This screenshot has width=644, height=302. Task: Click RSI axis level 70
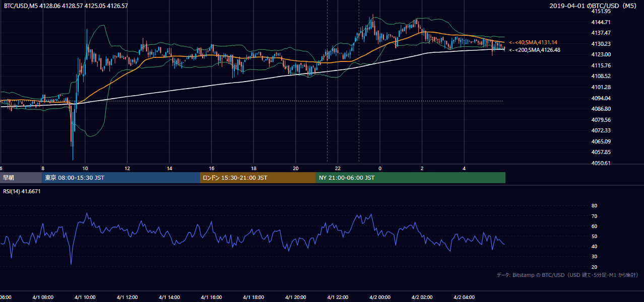point(594,216)
